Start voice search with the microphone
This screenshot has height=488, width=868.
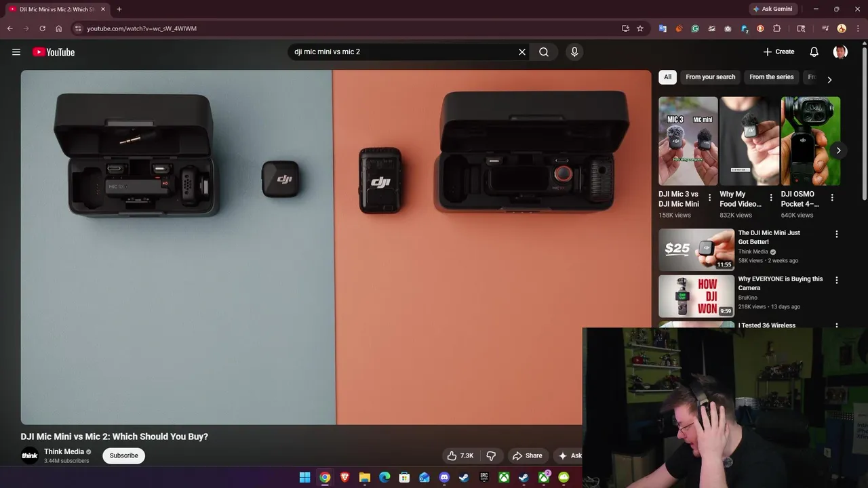(x=574, y=52)
